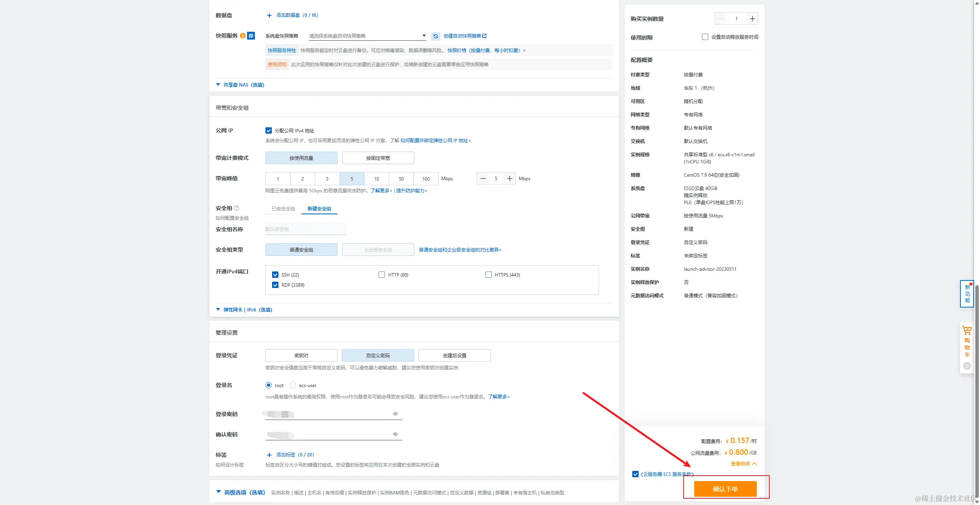Click the plus icon to add data disk

tap(269, 15)
